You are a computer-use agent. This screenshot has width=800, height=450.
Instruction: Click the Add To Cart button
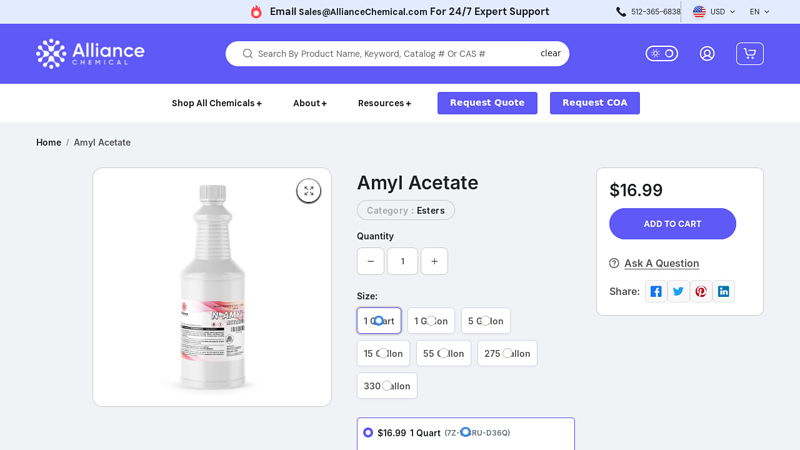click(x=672, y=223)
